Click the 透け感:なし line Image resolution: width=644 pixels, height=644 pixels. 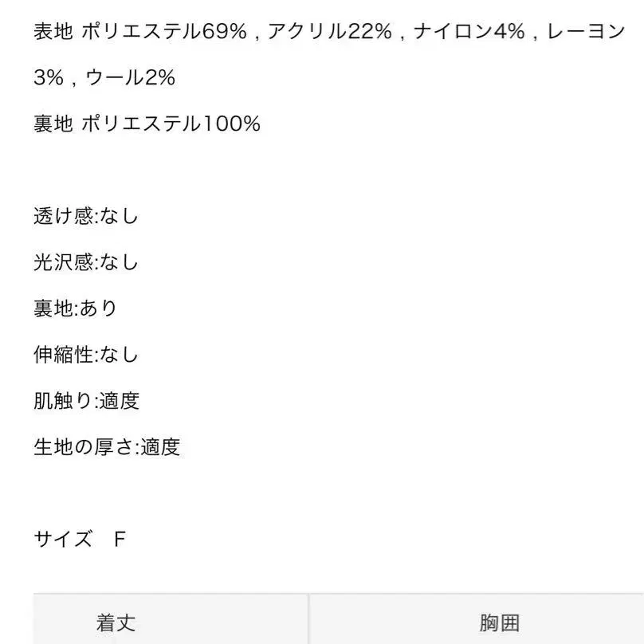tap(86, 215)
